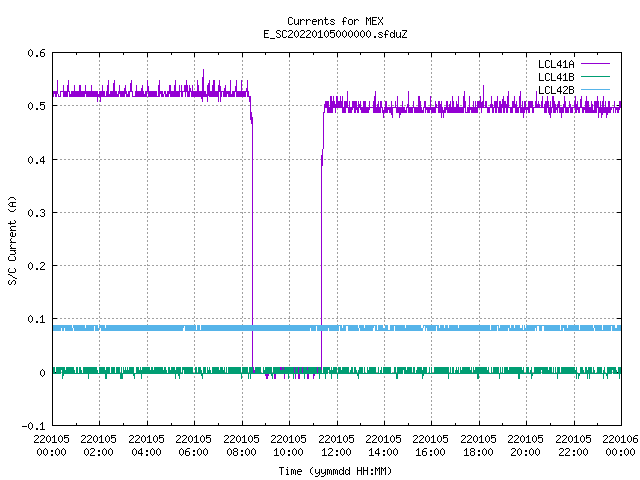This screenshot has width=640, height=480.
Task: Click the x-axis tick 220106 00:00
Action: 621,445
